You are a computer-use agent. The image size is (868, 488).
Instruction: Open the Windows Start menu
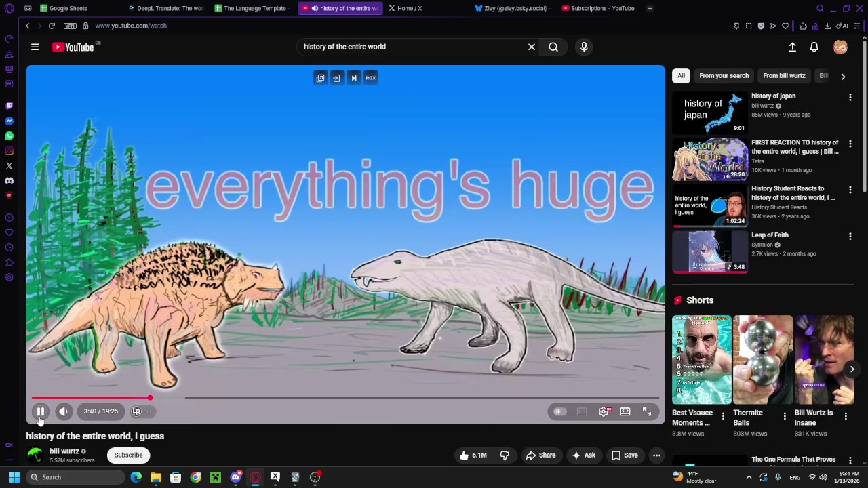(x=14, y=477)
